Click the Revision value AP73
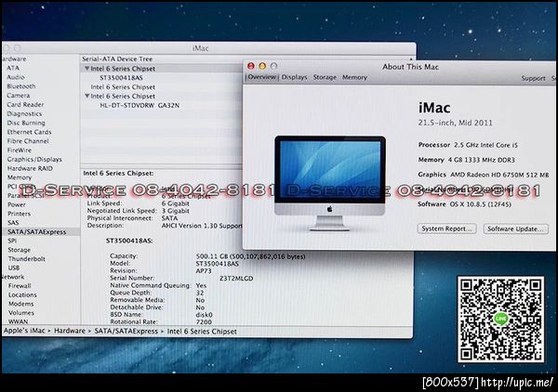Screen dimensions: 558x392 pyautogui.click(x=204, y=271)
